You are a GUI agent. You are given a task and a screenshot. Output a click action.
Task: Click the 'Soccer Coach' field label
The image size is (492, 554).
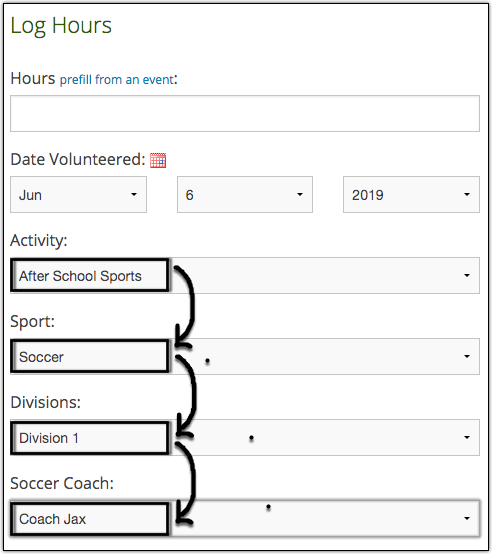point(62,483)
